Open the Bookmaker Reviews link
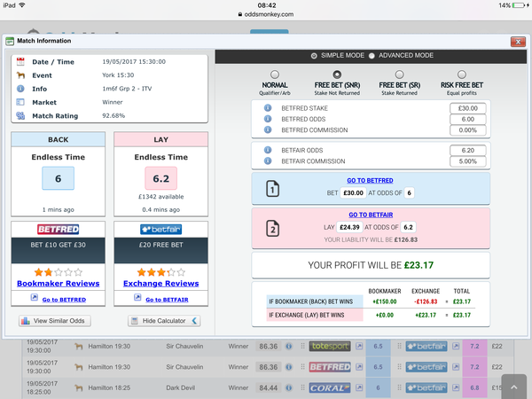The height and width of the screenshot is (399, 532). (58, 284)
